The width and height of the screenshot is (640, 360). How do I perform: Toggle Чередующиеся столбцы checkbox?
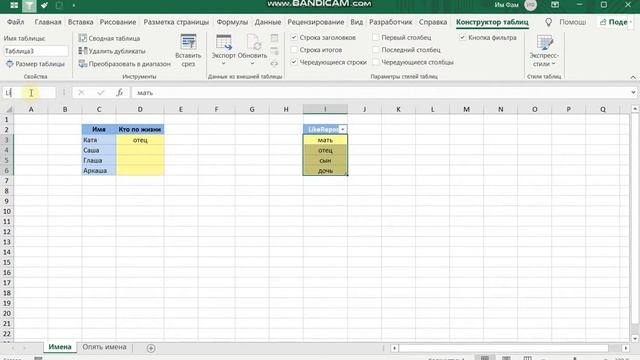376,62
